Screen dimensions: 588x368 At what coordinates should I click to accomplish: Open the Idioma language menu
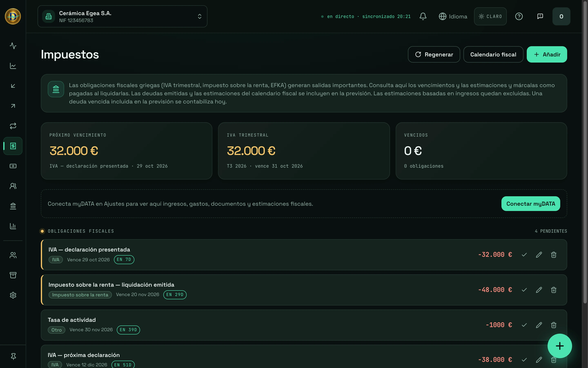[453, 16]
